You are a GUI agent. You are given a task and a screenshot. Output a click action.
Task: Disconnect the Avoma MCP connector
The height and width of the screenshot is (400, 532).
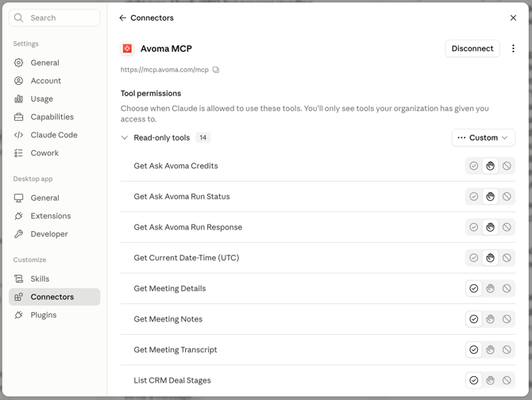click(472, 48)
